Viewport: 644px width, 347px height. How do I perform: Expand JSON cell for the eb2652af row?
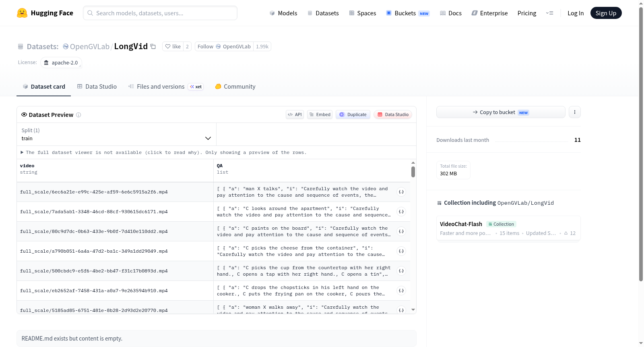pyautogui.click(x=401, y=291)
